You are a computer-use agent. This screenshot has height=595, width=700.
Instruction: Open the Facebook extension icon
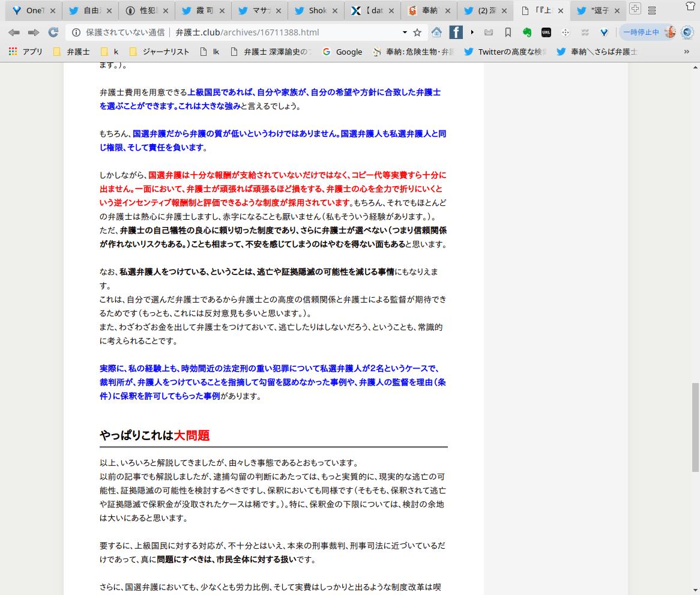coord(456,32)
